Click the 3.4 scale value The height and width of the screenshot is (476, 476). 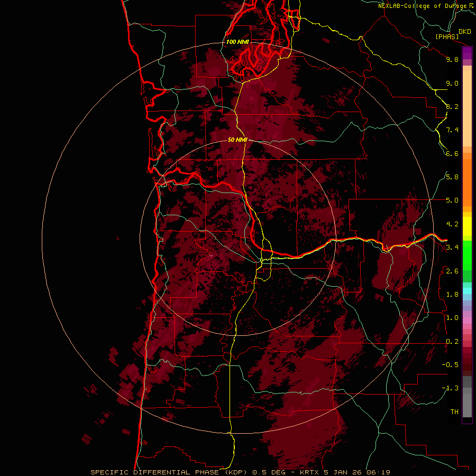(x=452, y=248)
